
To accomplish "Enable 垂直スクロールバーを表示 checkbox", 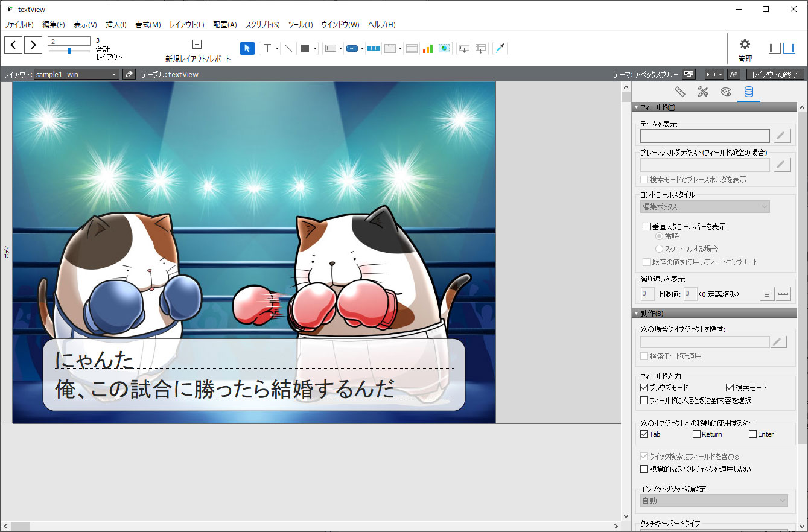I will (x=646, y=227).
